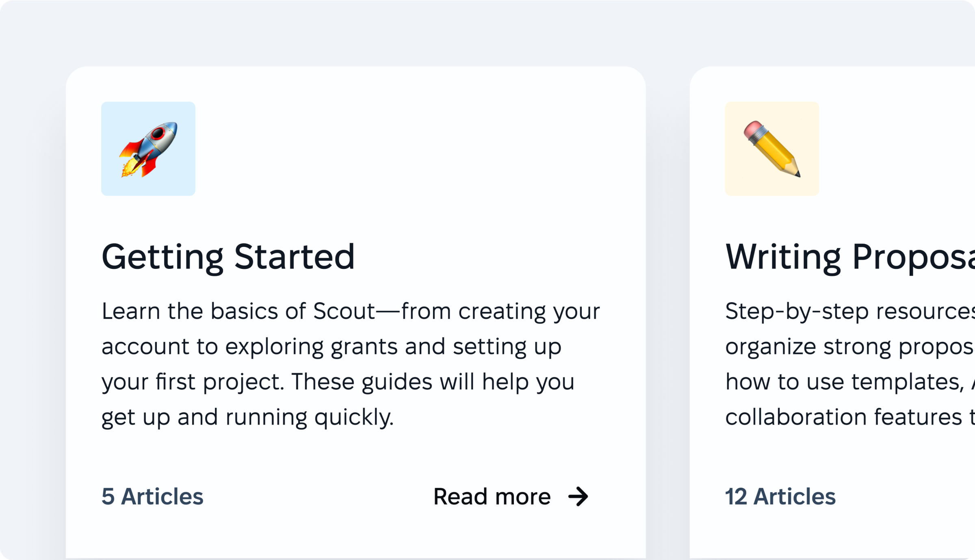Open the Getting Started heading
This screenshot has width=975, height=560.
(x=228, y=257)
